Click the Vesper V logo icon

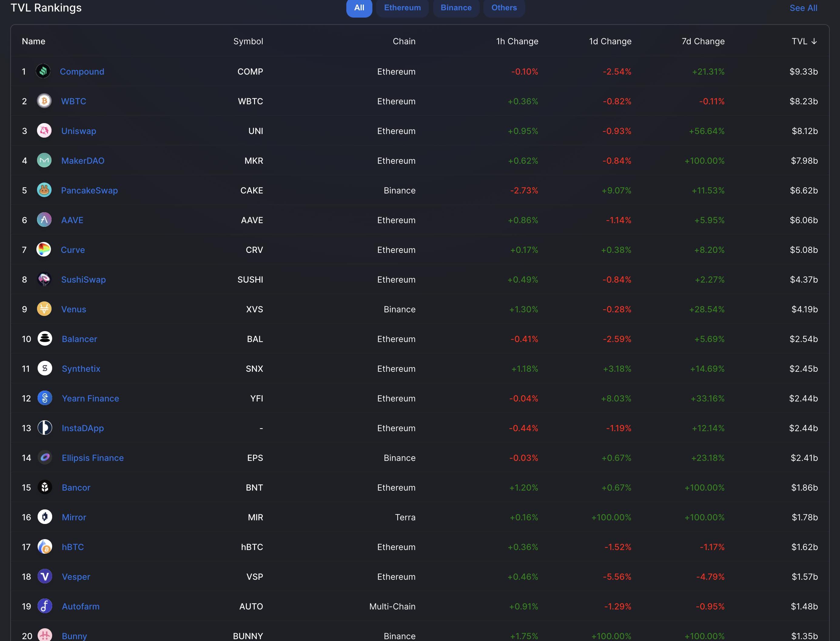click(x=45, y=576)
